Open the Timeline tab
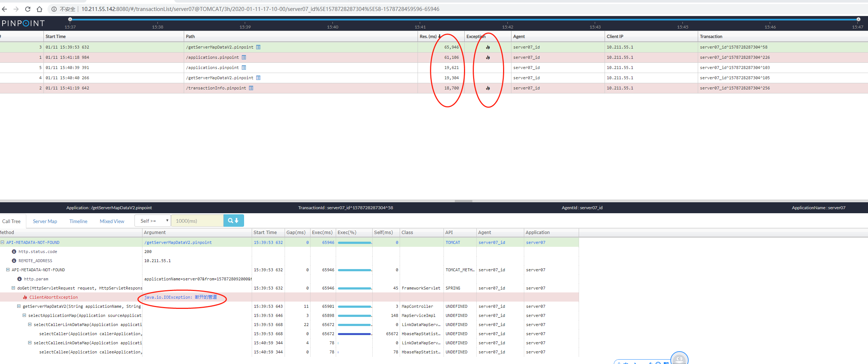 [x=78, y=221]
